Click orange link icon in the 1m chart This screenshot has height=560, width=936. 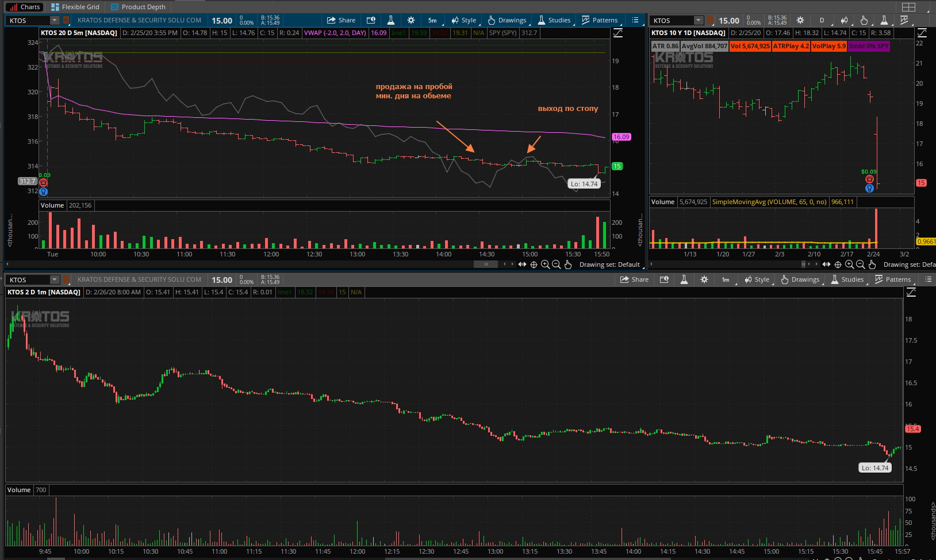66,279
